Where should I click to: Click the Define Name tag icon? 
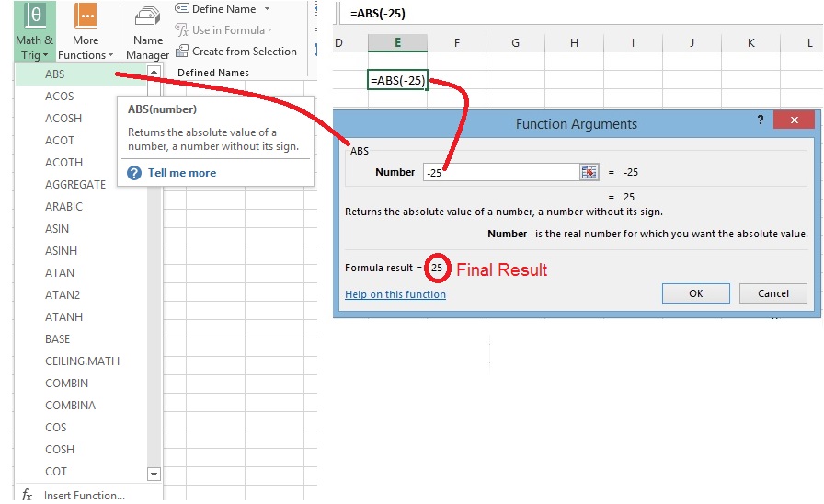click(182, 8)
